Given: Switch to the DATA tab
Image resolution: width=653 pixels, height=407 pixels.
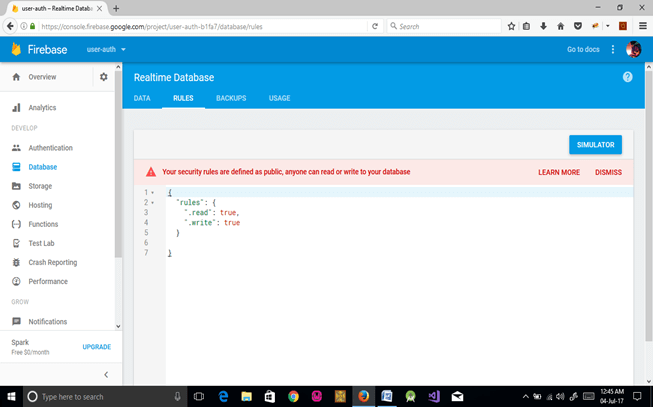Looking at the screenshot, I should (x=142, y=98).
